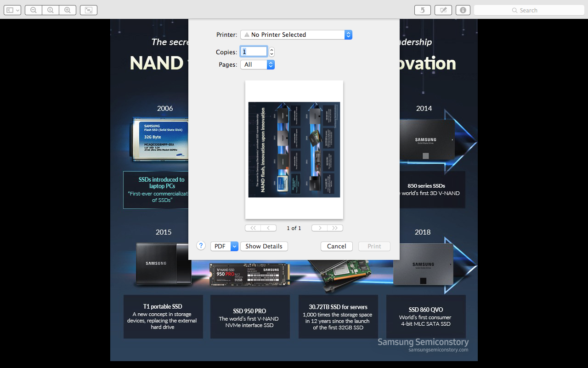Cancel the print dialog
This screenshot has height=368, width=588.
(x=336, y=246)
